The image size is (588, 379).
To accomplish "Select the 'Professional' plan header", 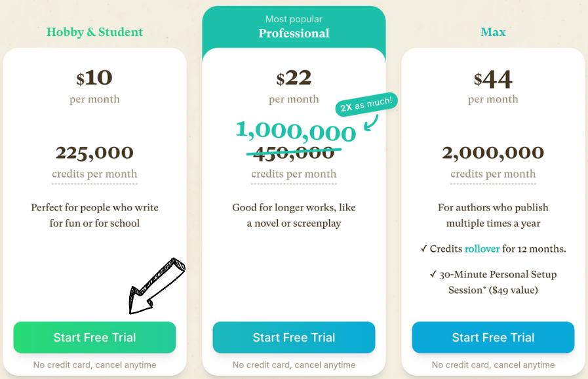I will click(x=294, y=33).
